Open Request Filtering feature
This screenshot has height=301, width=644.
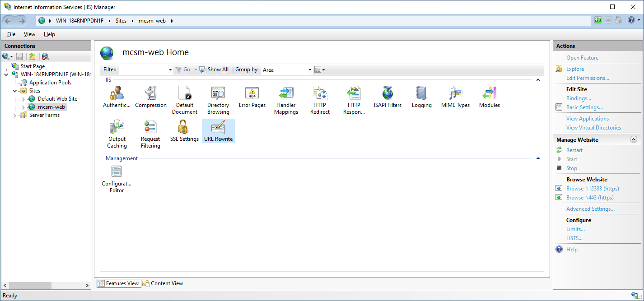point(150,134)
